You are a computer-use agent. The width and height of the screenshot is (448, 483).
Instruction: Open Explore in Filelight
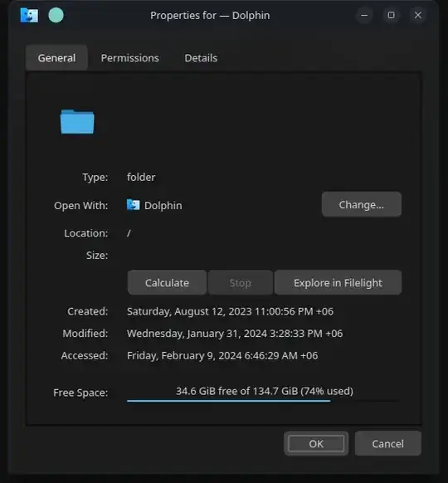[338, 283]
